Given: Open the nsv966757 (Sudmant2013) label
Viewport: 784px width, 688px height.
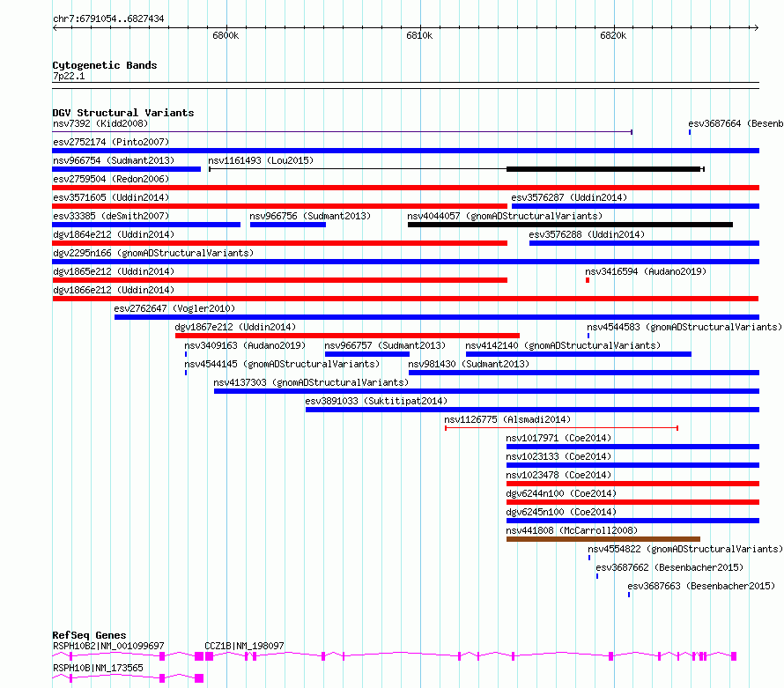Looking at the screenshot, I should pyautogui.click(x=384, y=345).
